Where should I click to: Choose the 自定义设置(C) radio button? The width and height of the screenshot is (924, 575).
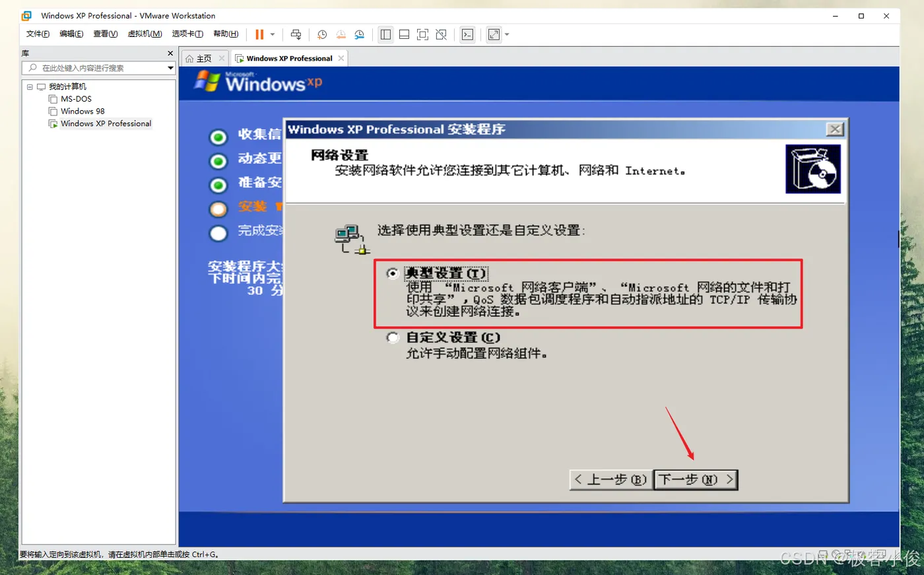click(393, 338)
